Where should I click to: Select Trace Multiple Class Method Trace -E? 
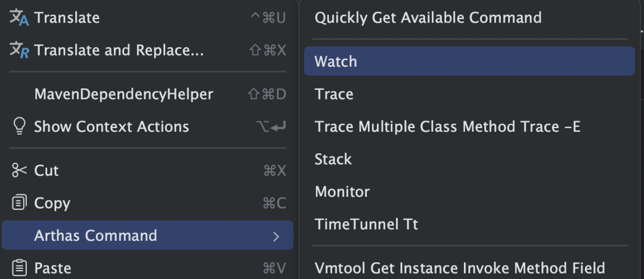(469, 126)
